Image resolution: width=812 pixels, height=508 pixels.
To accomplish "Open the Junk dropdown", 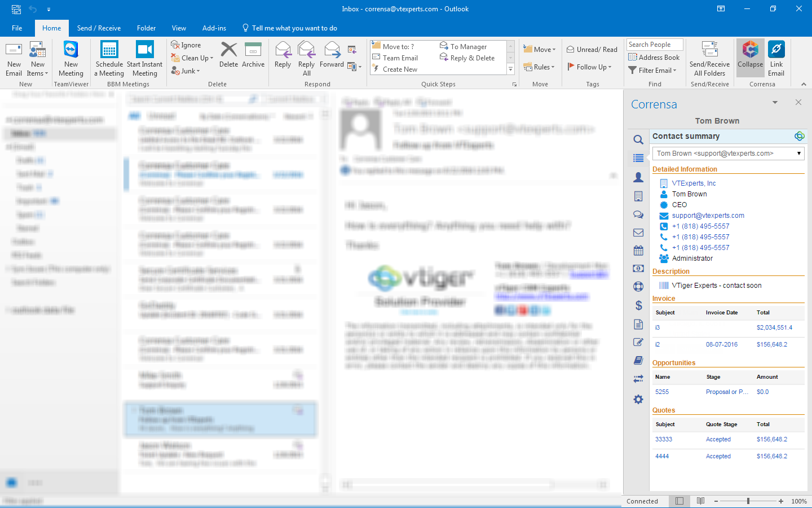I will [186, 71].
